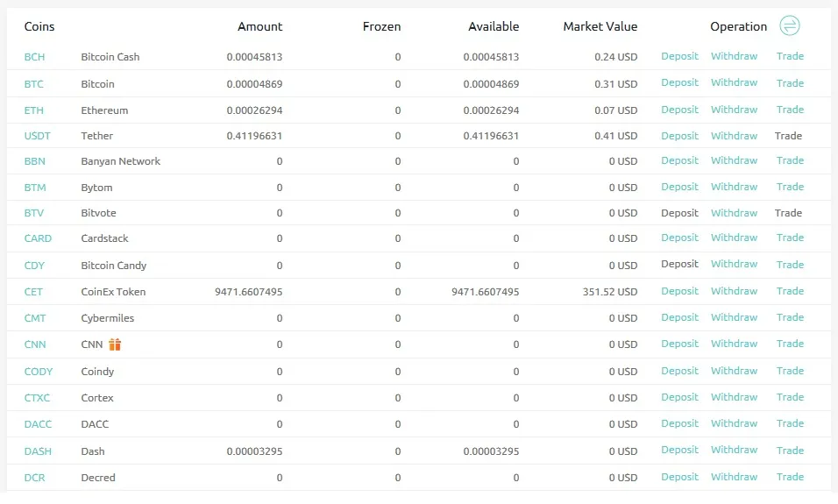Open the DCR coin link

point(35,478)
